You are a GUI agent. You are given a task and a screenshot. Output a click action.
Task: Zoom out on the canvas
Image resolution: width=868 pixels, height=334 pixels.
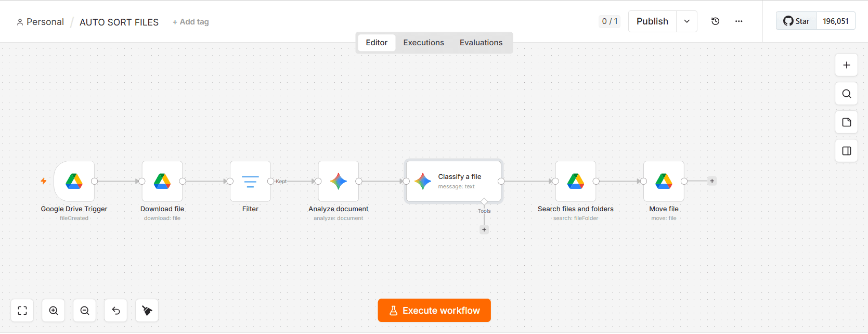point(85,311)
